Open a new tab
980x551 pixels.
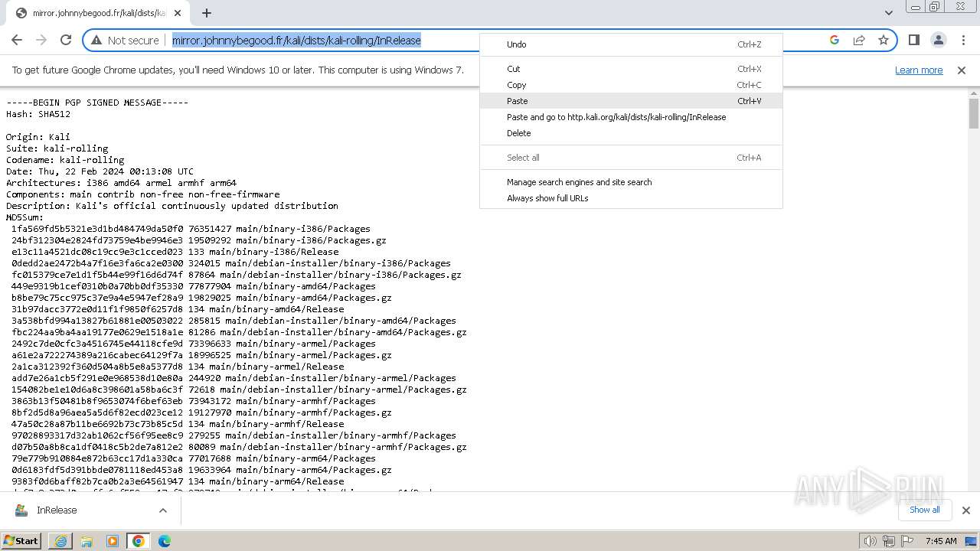click(207, 13)
